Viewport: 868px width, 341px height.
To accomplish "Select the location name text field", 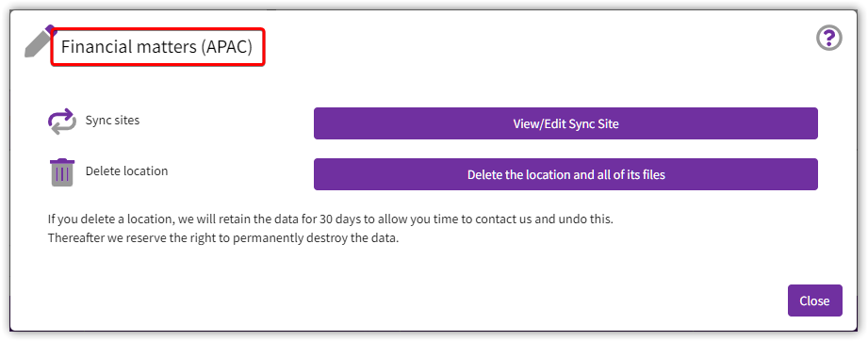I will tap(157, 47).
